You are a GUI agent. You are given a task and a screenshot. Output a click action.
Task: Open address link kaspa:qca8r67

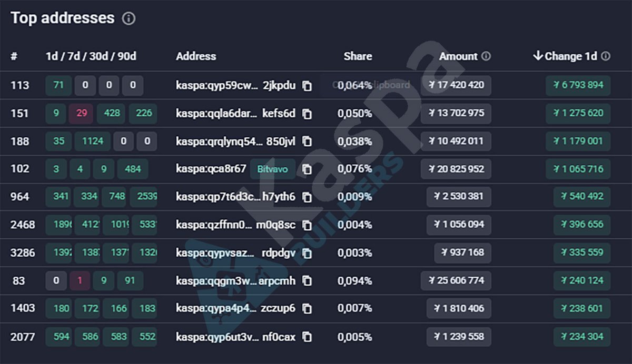click(211, 169)
